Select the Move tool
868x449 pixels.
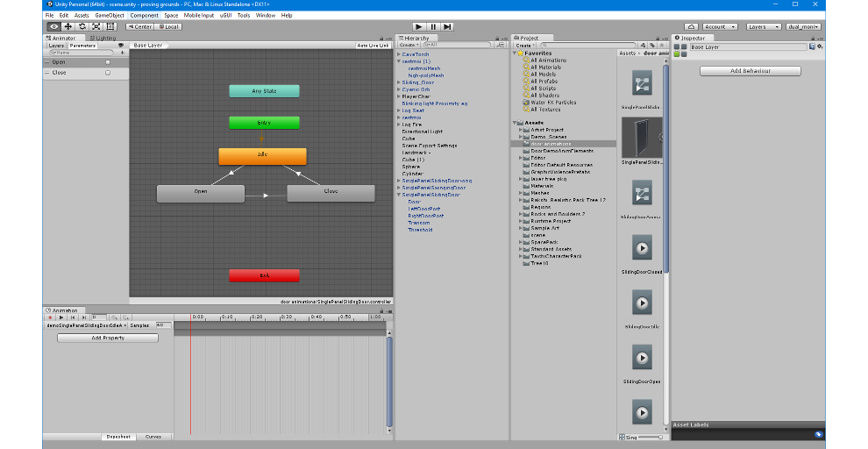click(68, 26)
